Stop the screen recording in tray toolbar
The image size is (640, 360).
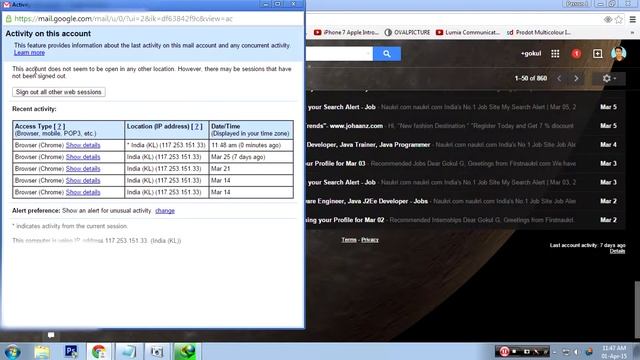pos(515,351)
